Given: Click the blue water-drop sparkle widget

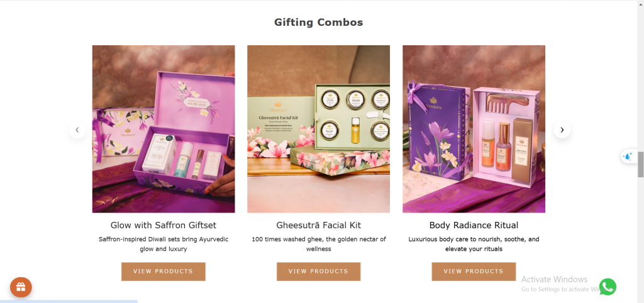Looking at the screenshot, I should coord(628,156).
